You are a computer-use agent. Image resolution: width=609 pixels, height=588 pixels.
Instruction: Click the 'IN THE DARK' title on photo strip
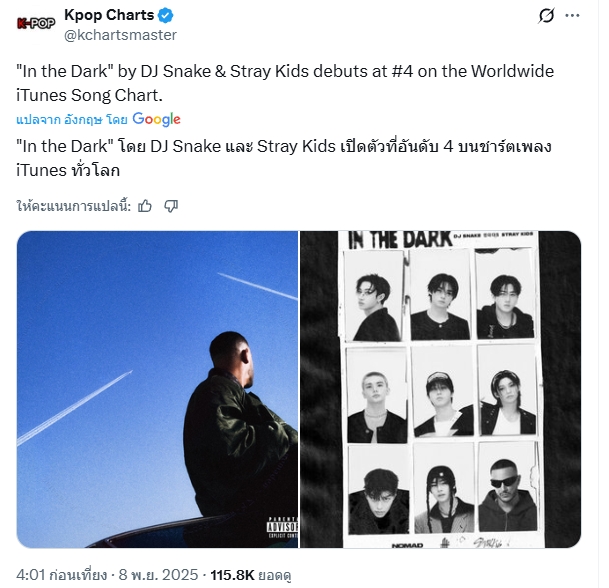tap(400, 240)
